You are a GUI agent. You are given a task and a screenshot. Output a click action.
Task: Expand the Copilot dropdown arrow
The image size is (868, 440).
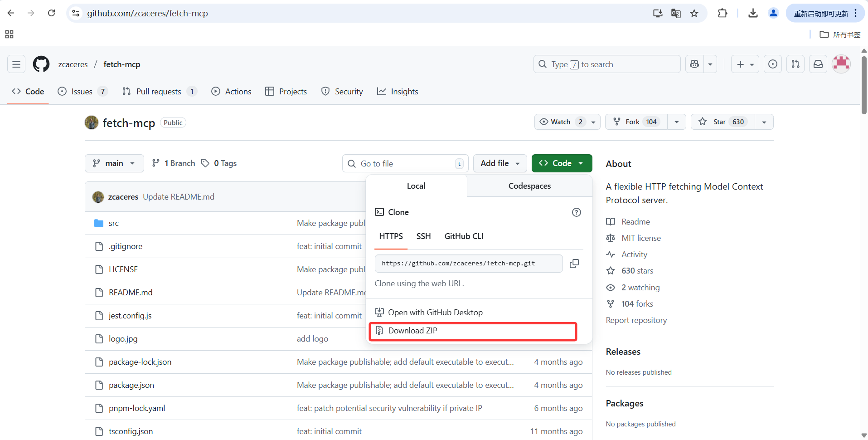coord(710,64)
